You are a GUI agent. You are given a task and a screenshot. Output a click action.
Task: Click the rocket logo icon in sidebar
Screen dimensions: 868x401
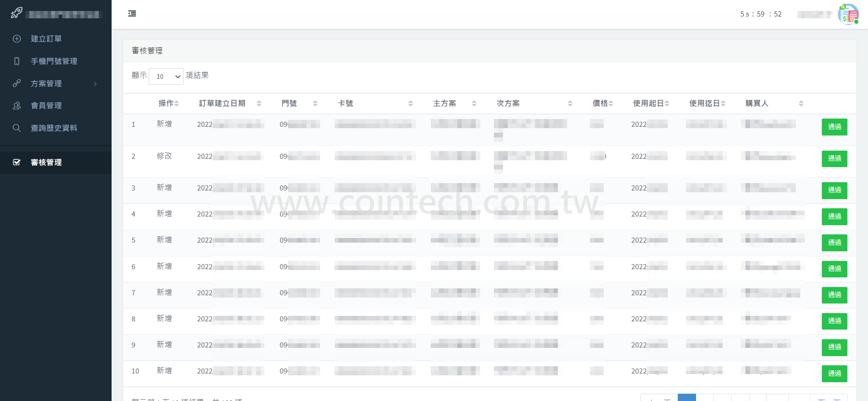(x=16, y=13)
